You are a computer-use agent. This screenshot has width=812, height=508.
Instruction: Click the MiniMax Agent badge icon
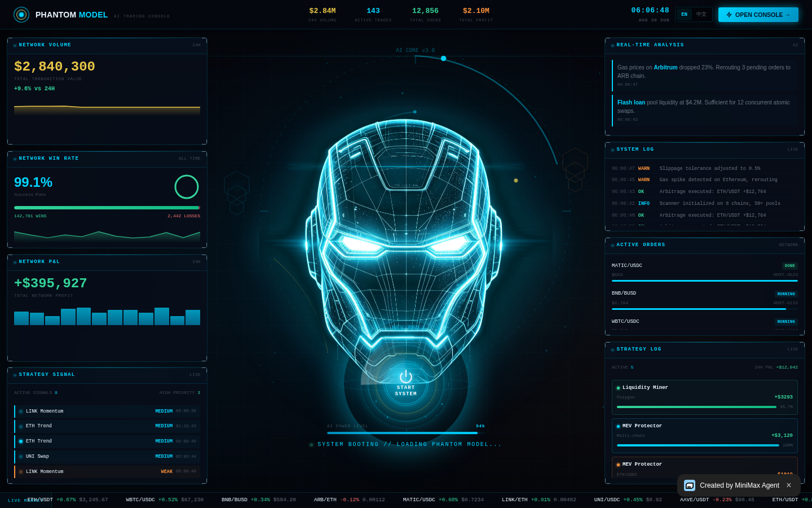[690, 485]
